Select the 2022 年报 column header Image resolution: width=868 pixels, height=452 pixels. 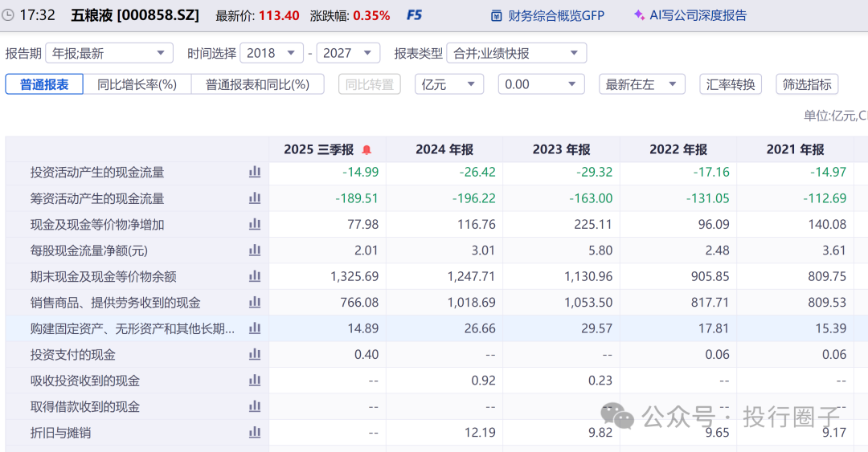click(x=678, y=149)
